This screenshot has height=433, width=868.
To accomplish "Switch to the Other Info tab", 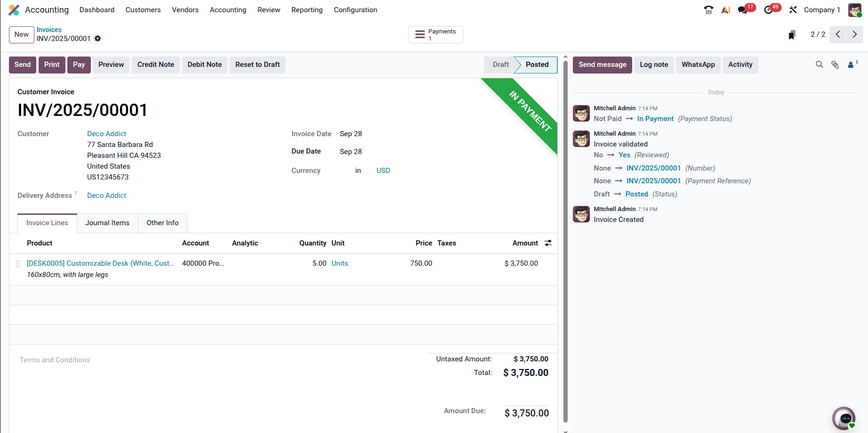I will coord(162,223).
